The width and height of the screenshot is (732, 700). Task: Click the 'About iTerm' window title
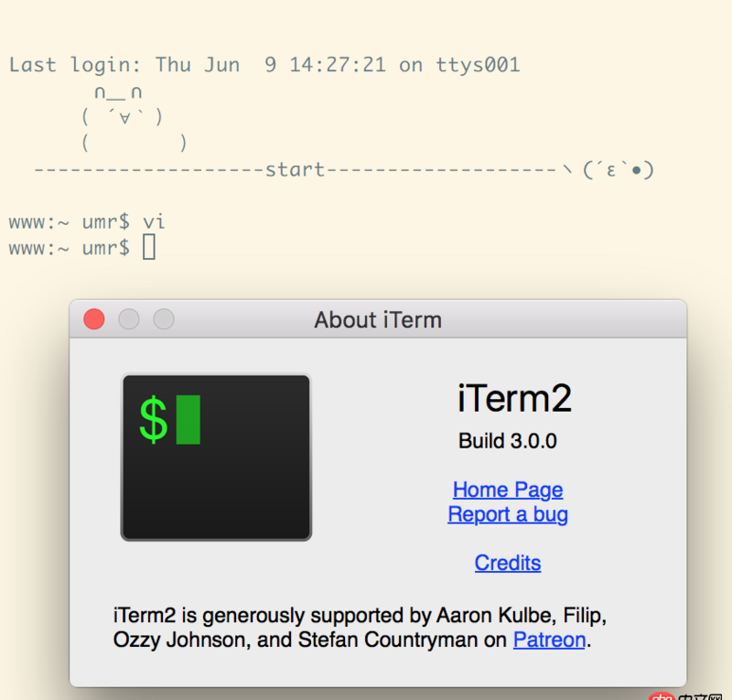(x=378, y=320)
